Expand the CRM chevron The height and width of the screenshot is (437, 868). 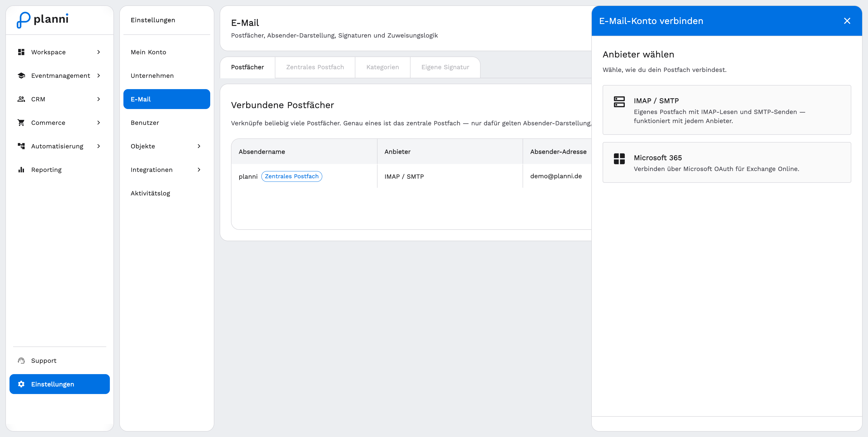pyautogui.click(x=99, y=99)
